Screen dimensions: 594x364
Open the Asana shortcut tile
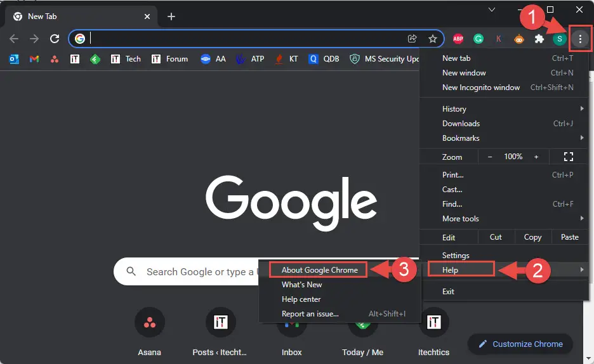[150, 332]
